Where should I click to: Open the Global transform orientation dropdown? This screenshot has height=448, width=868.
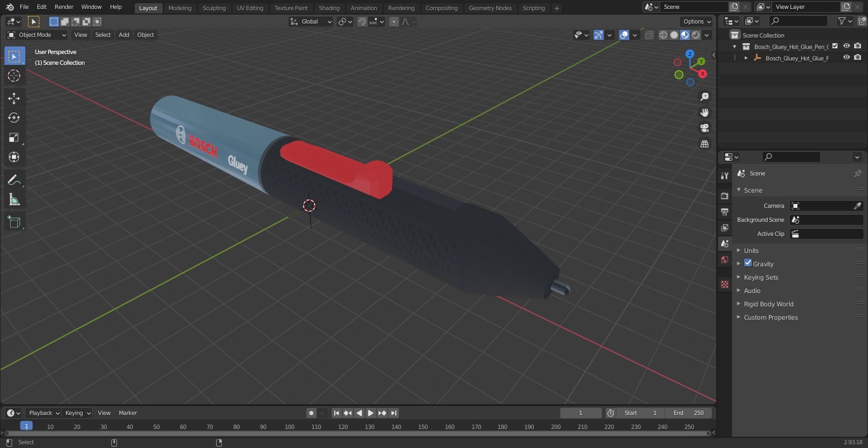tap(311, 22)
